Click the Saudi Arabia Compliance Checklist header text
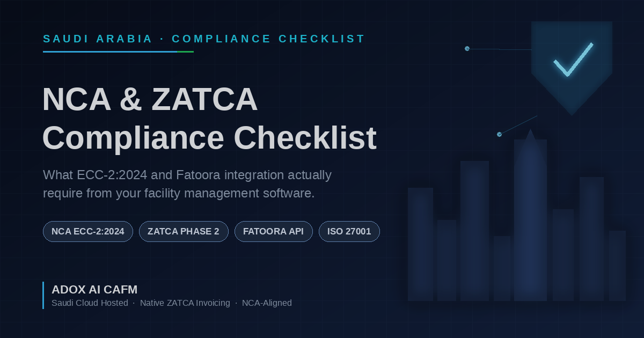The width and height of the screenshot is (644, 338). (204, 39)
